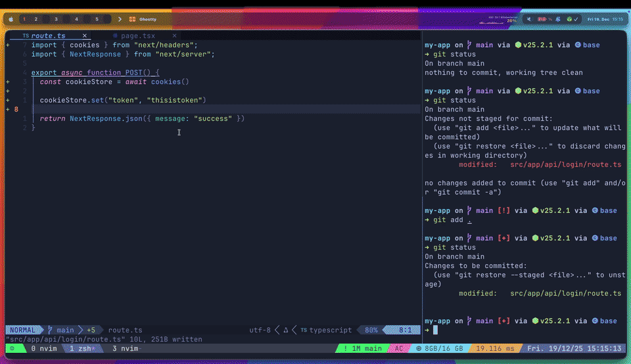Click the 19.116 ms latency indicator

(495, 349)
